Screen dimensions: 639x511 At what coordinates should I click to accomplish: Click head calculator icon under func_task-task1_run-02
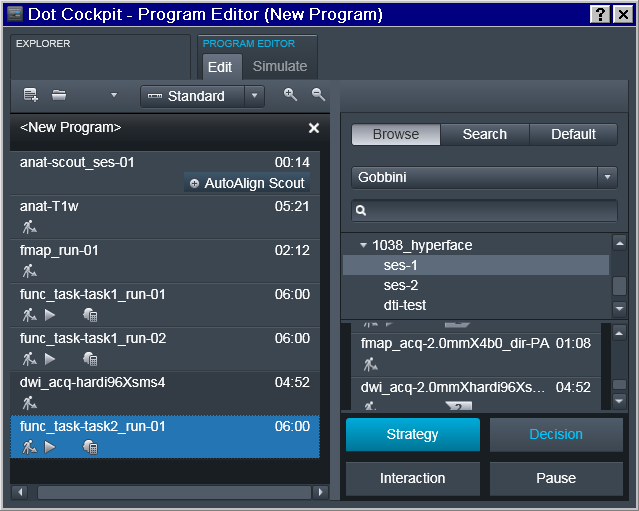click(90, 359)
